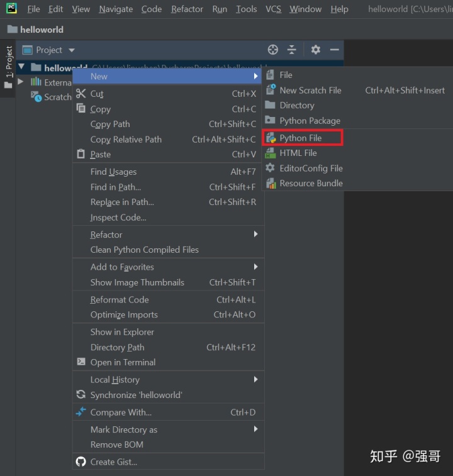Open the Edit menu
This screenshot has width=453, height=476.
[x=55, y=9]
